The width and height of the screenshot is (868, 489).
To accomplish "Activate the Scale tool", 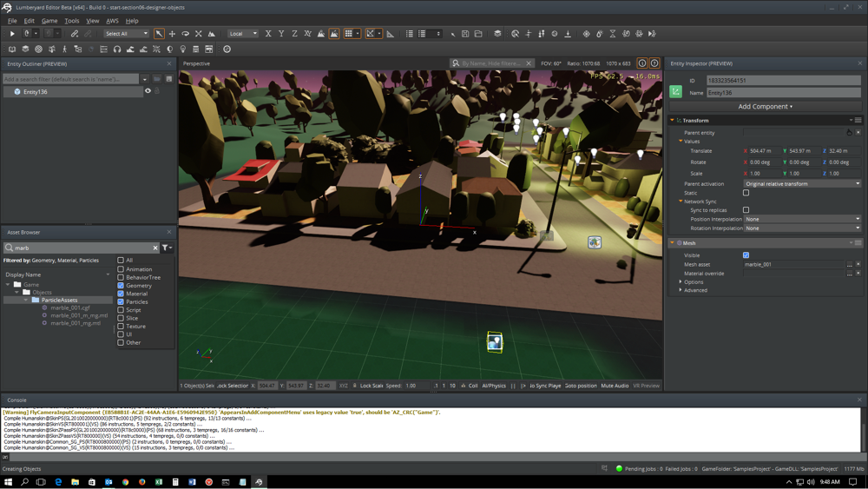I will click(x=198, y=34).
